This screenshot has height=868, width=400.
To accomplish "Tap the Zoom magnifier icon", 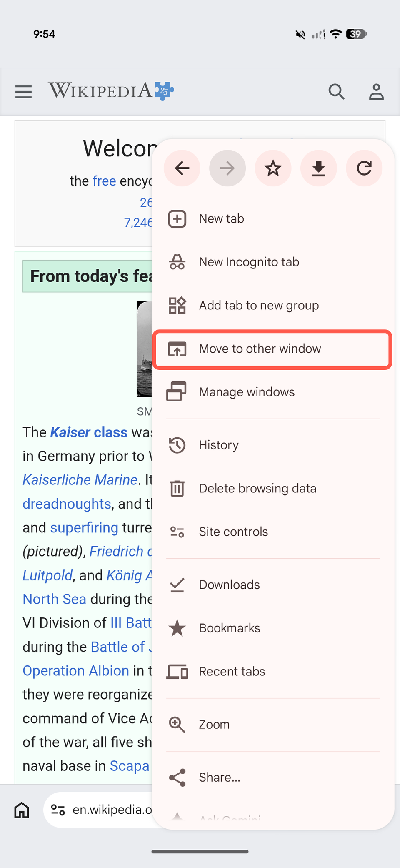I will point(177,725).
